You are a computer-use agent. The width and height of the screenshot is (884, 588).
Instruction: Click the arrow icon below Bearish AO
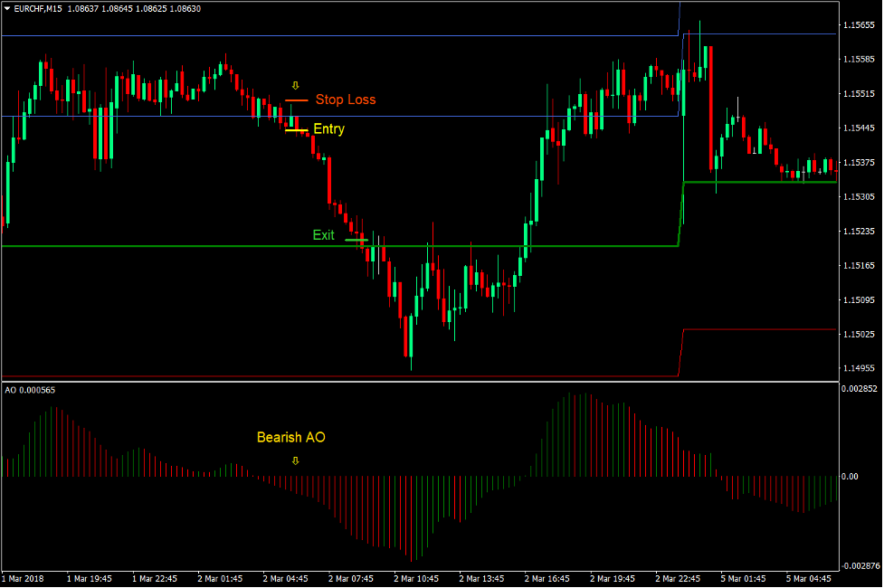295,460
